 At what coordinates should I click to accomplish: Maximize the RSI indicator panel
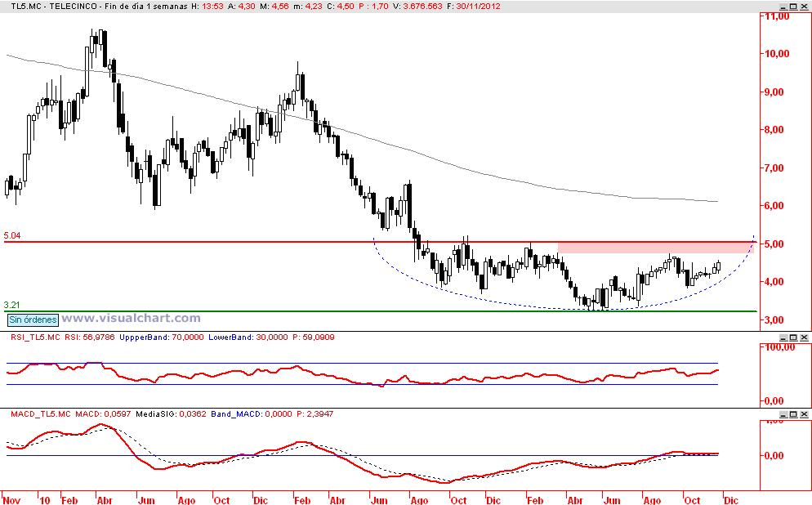coord(793,337)
